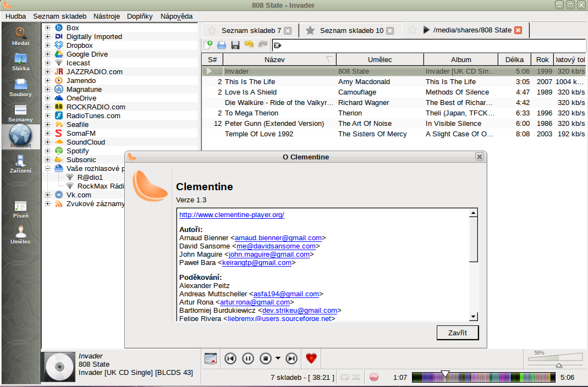588x387 pixels.
Task: Select R@dio1 stream in the tree
Action: click(x=90, y=178)
